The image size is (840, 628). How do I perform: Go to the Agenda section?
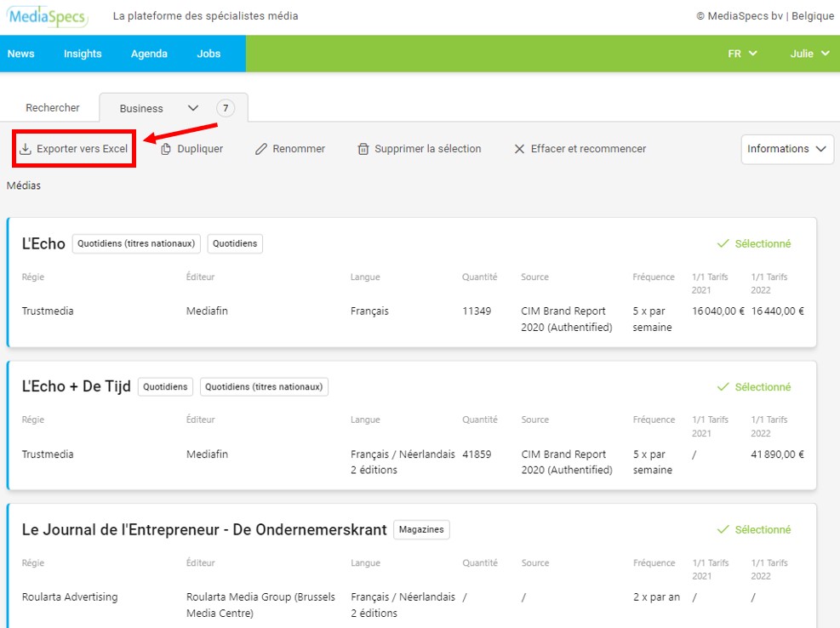pyautogui.click(x=149, y=54)
